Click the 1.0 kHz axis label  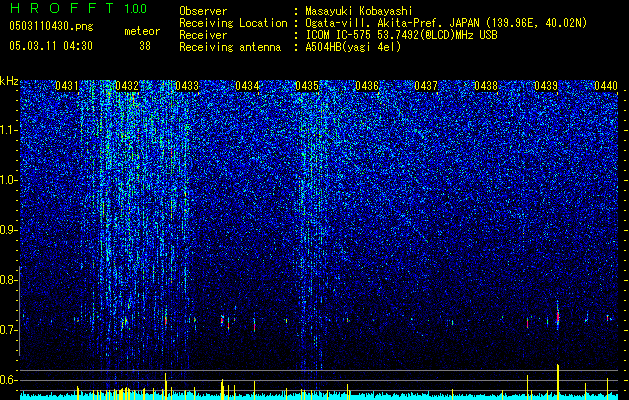click(9, 180)
